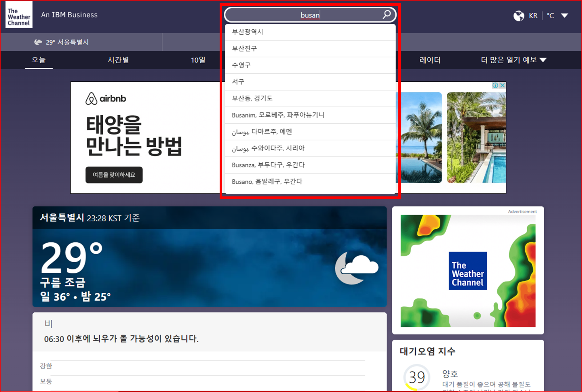Click the search magnifier icon
This screenshot has width=582, height=392.
point(387,14)
